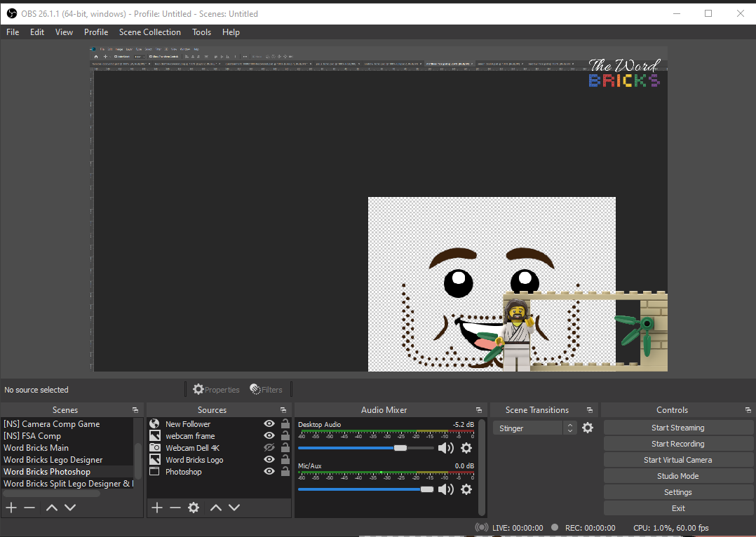Pop out the Scenes dock panel
The image size is (756, 537).
[135, 410]
